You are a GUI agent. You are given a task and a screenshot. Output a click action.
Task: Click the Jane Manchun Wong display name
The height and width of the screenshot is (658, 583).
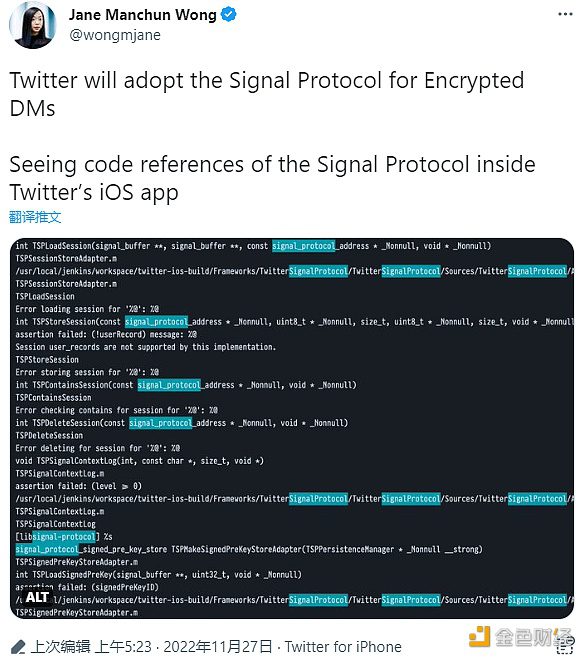coord(143,15)
